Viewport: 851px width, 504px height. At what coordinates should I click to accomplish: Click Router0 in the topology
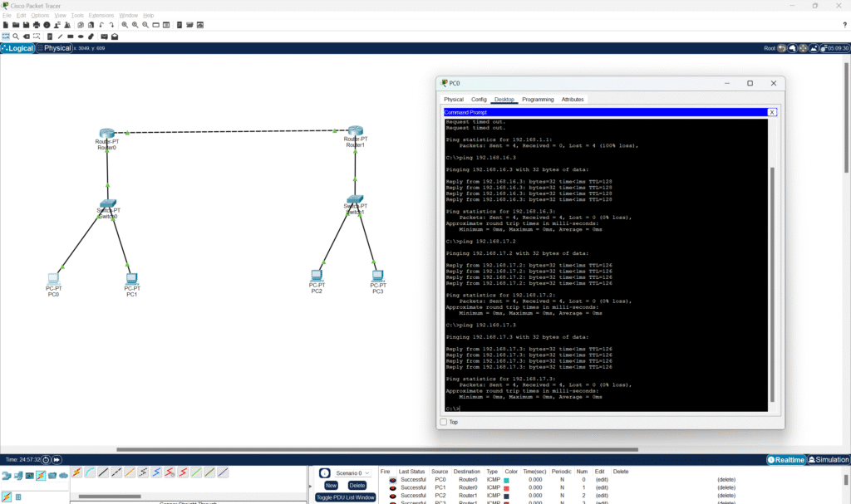point(107,134)
